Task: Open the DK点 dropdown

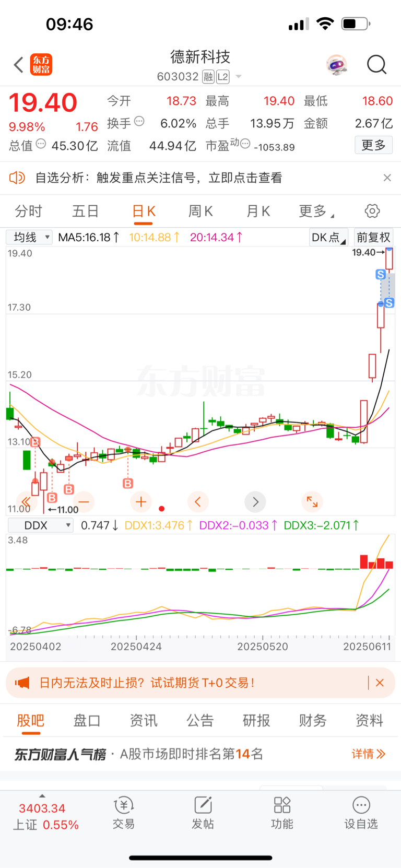Action: click(x=328, y=238)
